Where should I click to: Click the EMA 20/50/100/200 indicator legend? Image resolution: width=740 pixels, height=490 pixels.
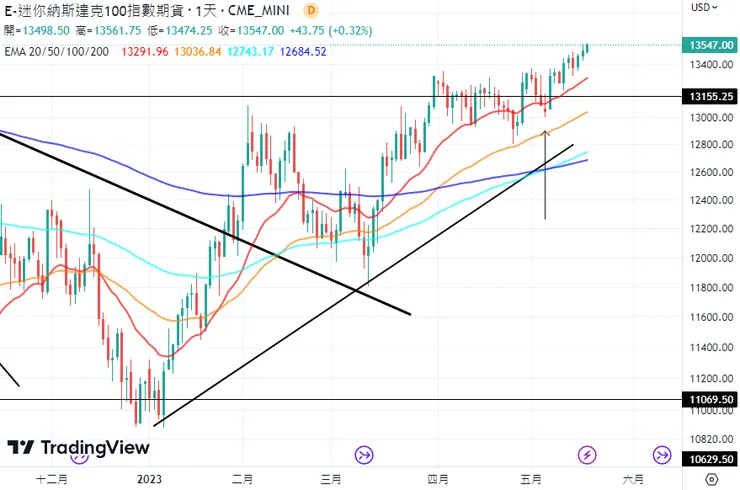point(54,51)
